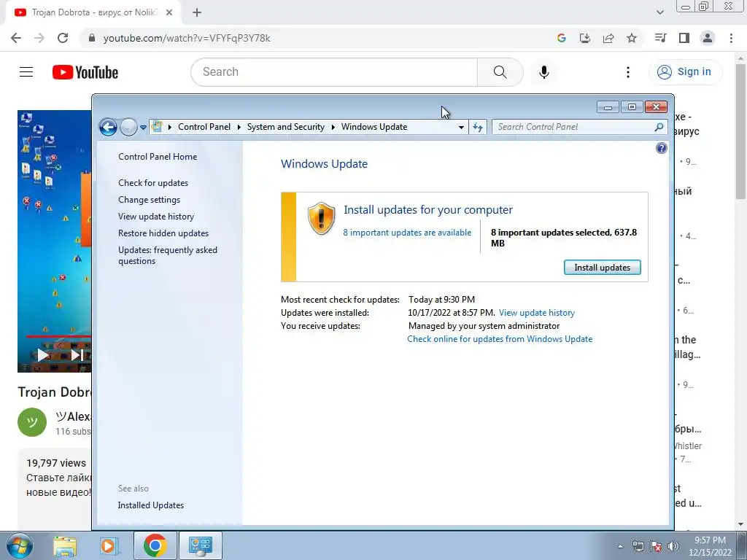Click the YouTube logo

point(85,72)
